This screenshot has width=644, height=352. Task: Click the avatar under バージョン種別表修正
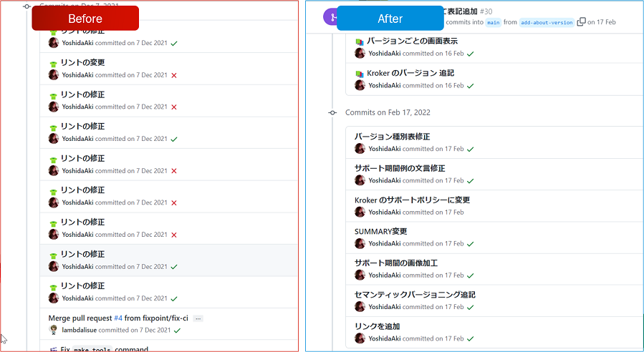coord(360,149)
